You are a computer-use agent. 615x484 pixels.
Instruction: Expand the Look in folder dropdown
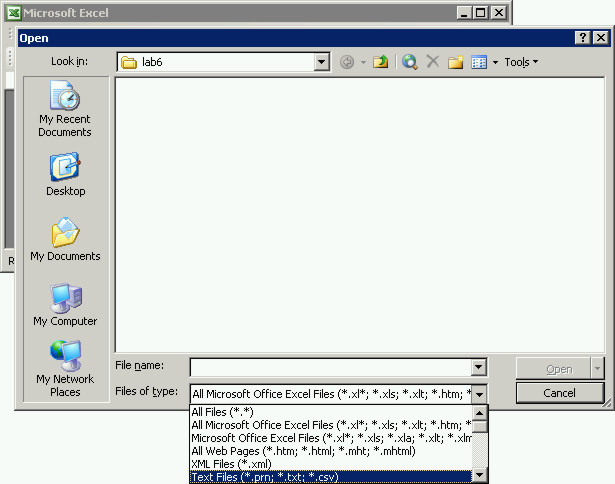pos(321,62)
